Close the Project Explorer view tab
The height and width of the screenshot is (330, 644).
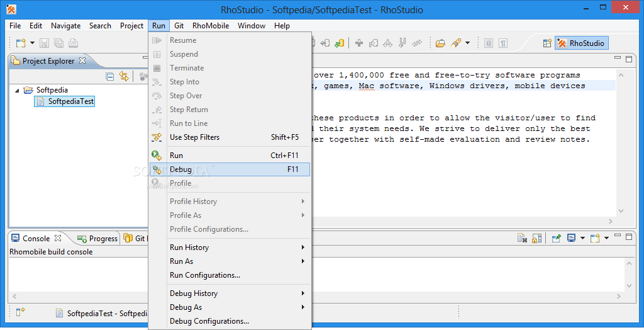pos(82,60)
